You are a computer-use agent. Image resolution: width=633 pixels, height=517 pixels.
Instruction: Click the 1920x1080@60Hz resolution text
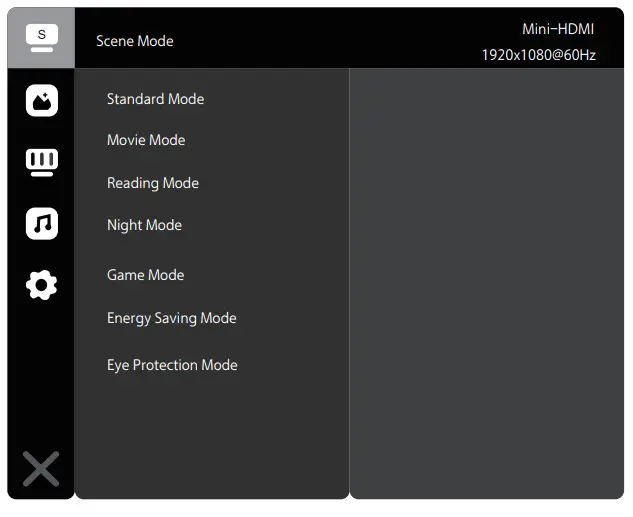click(538, 55)
